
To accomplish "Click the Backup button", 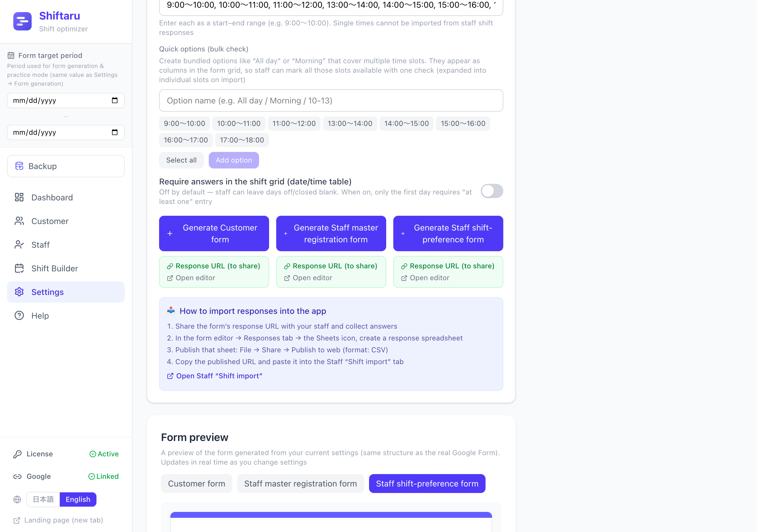I will (x=66, y=166).
